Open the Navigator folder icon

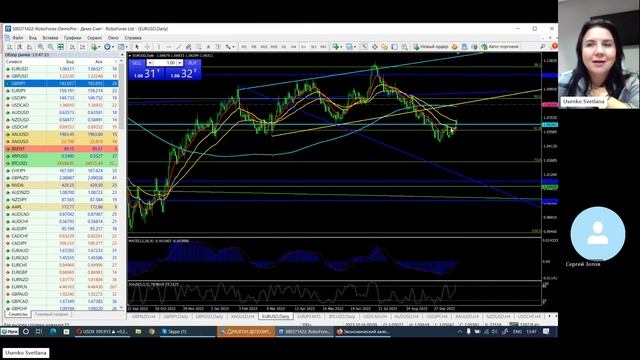click(x=385, y=47)
